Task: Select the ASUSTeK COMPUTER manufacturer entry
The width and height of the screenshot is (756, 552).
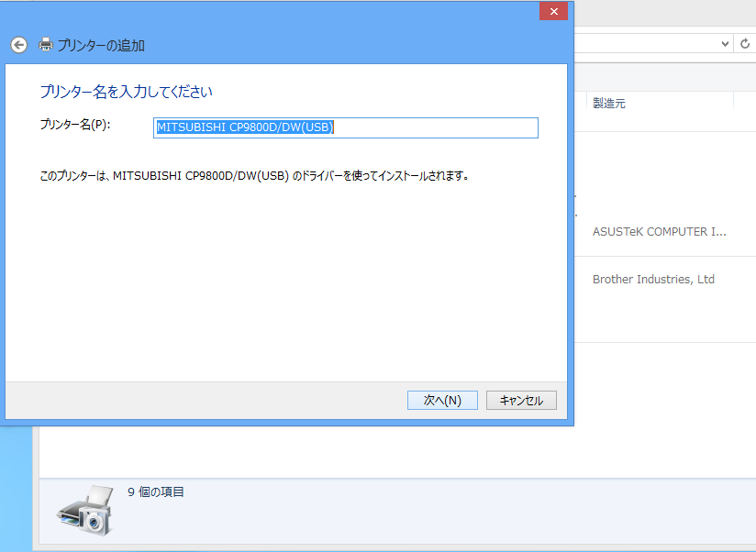Action: 659,232
